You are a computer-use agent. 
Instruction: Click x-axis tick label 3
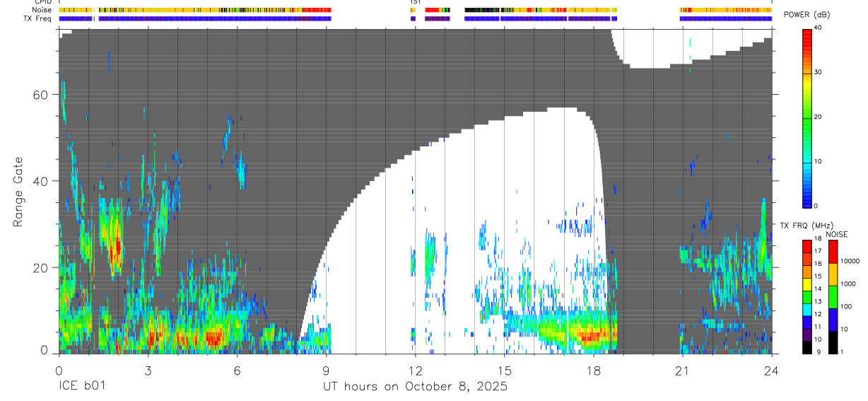point(148,371)
